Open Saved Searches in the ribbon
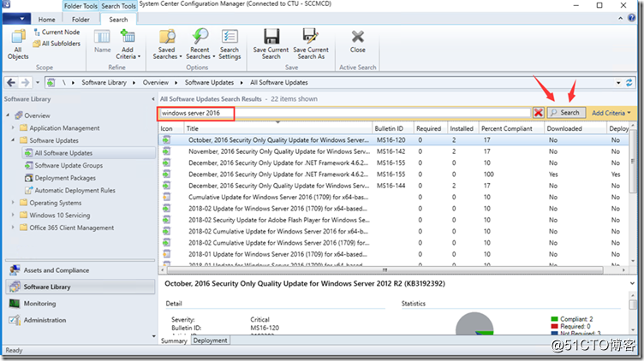Viewport: 644px width, 361px height. click(x=167, y=44)
